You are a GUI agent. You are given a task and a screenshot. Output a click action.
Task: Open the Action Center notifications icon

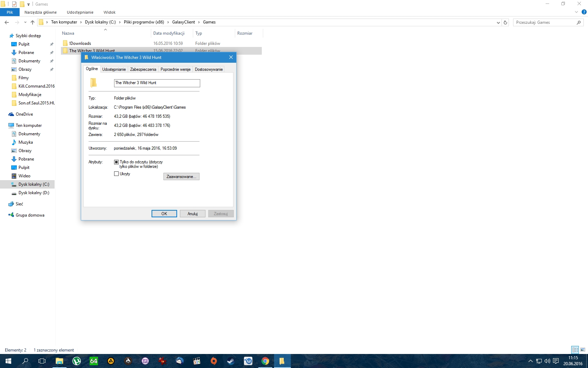coord(556,361)
